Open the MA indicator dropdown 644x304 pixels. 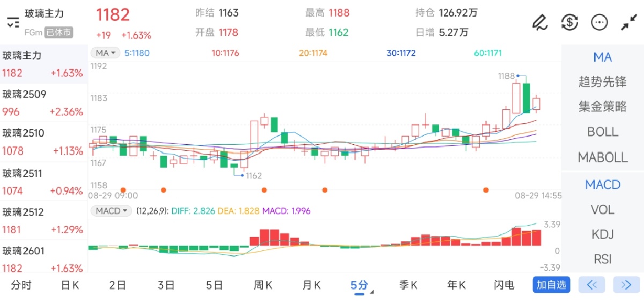(x=105, y=53)
